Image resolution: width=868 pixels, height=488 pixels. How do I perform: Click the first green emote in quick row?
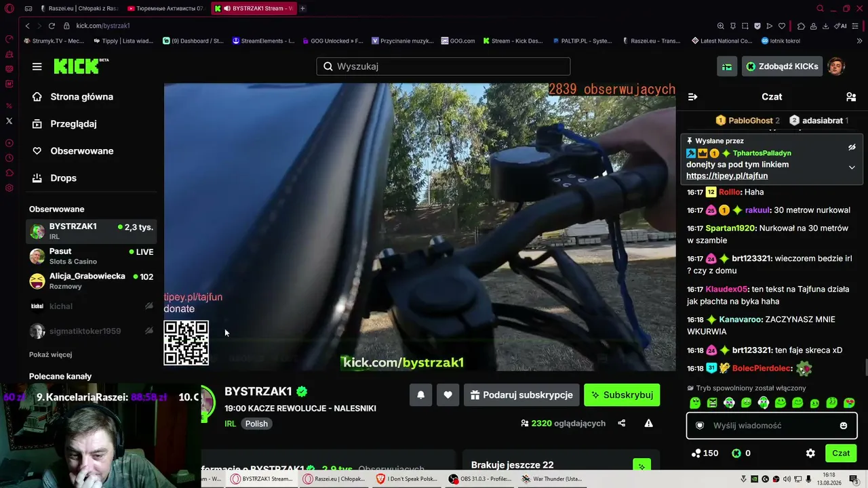[695, 403]
